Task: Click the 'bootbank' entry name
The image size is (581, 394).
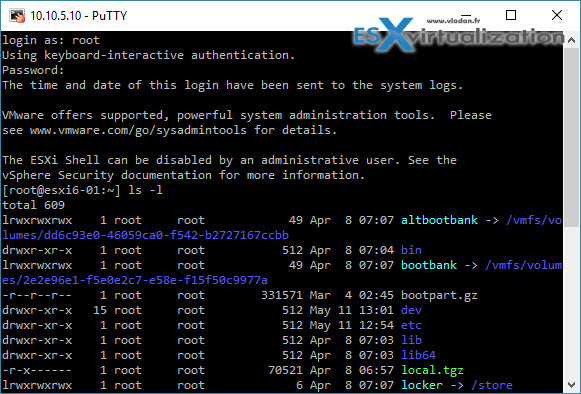Action: coord(429,265)
